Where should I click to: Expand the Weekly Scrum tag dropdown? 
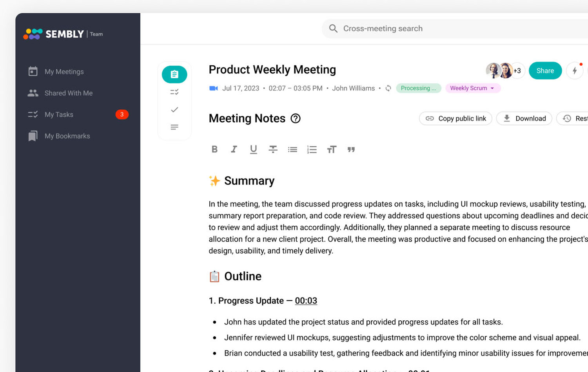(473, 88)
